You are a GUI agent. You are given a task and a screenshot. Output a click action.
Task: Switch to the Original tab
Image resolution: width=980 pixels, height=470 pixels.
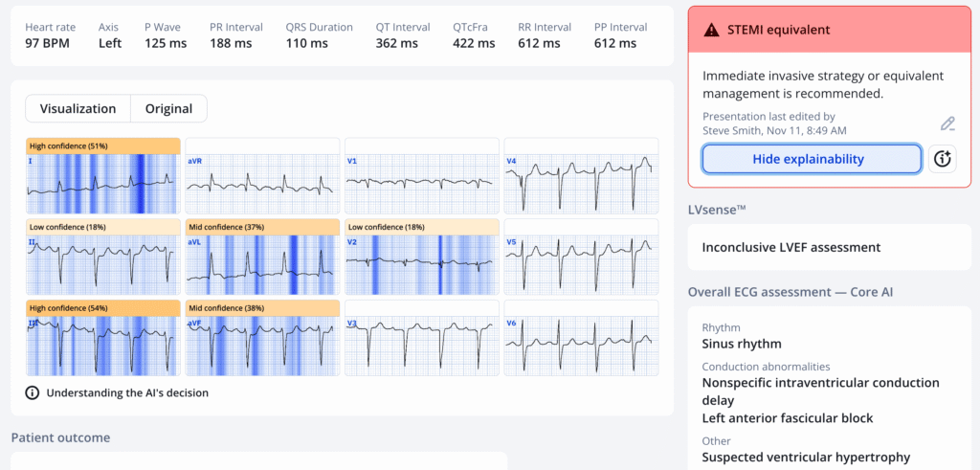click(x=168, y=109)
